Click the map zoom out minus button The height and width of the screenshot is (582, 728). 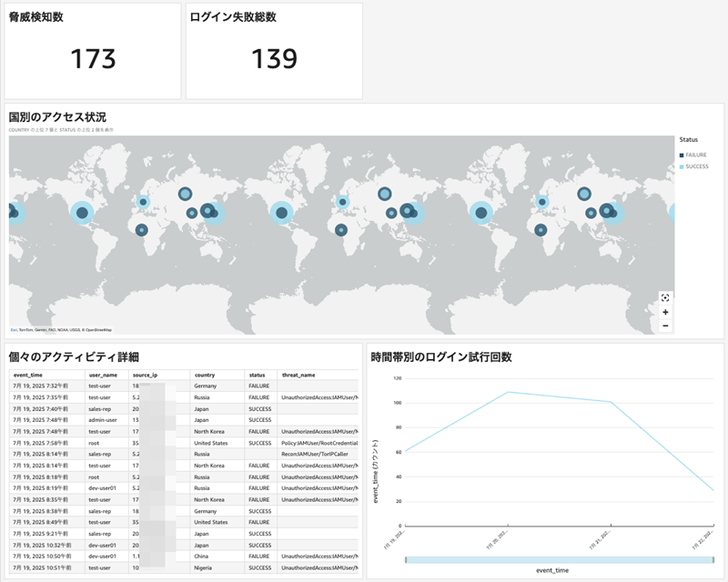click(665, 325)
